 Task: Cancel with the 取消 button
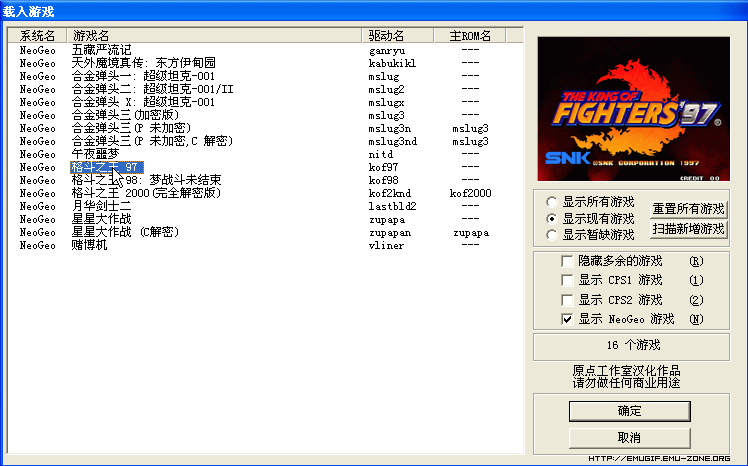(x=630, y=437)
